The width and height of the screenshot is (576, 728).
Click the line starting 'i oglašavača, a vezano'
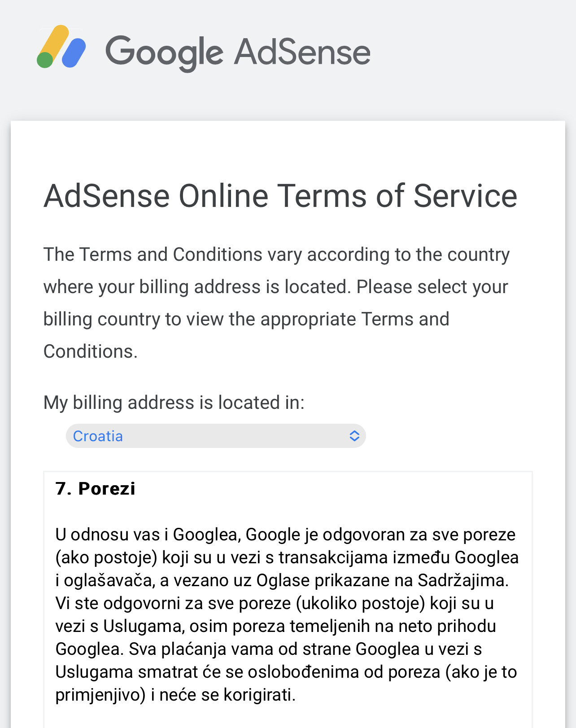pos(282,580)
